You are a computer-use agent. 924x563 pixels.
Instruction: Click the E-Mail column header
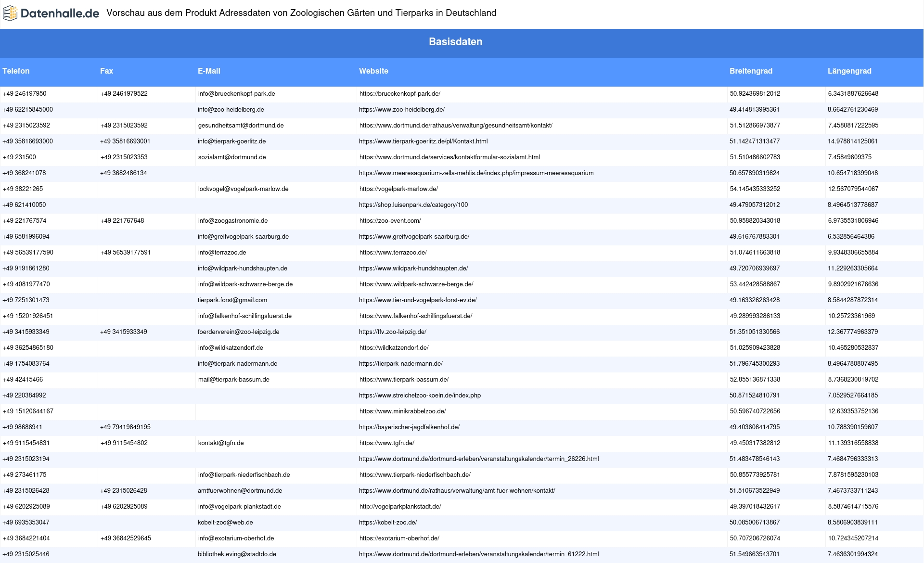tap(209, 71)
